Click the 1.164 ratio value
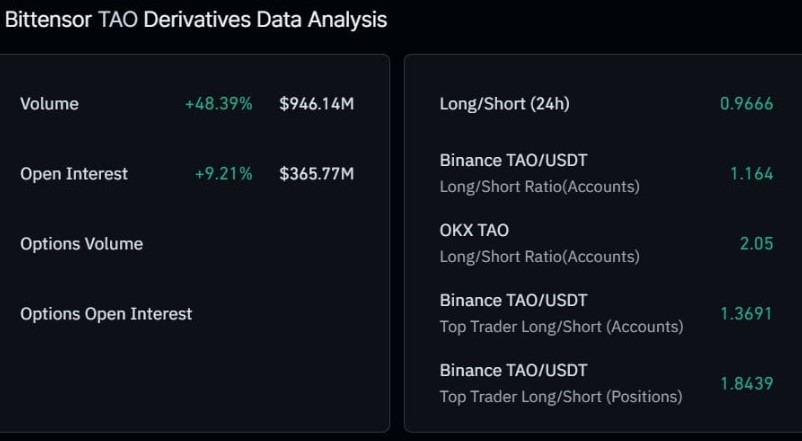This screenshot has height=441, width=802. pos(751,174)
